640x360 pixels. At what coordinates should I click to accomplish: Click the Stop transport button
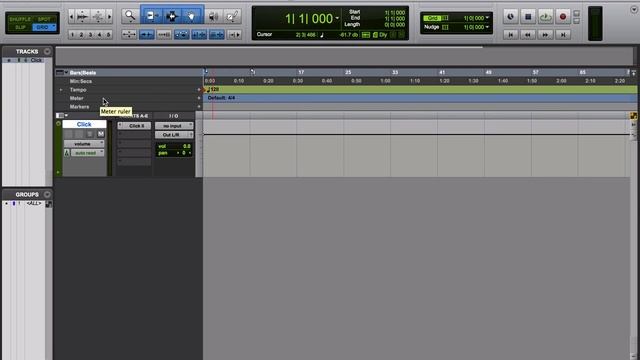(x=528, y=17)
